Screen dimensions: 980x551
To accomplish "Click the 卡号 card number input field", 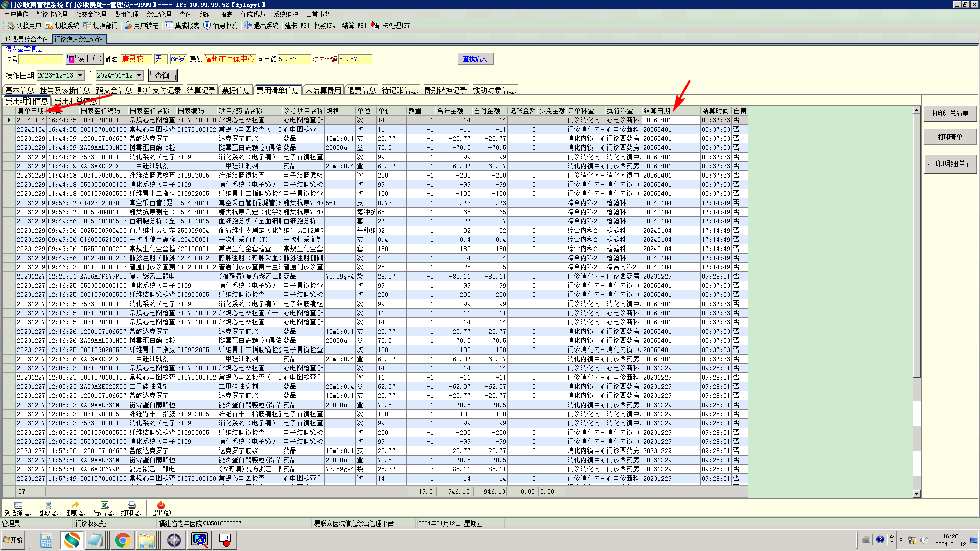I will click(x=41, y=59).
